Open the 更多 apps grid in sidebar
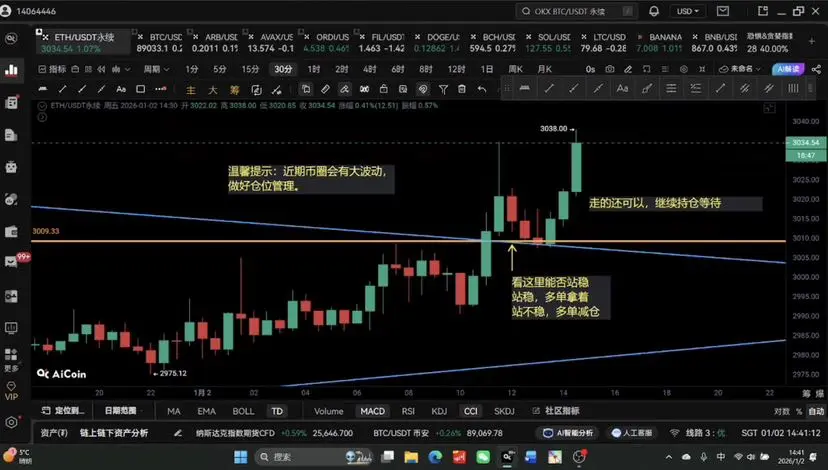The height and width of the screenshot is (470, 828). pos(11,360)
